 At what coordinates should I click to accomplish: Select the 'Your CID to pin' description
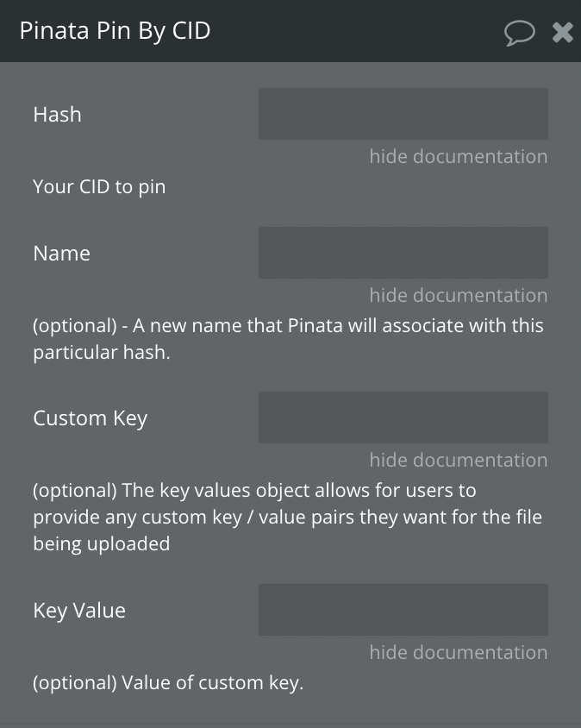tap(99, 187)
